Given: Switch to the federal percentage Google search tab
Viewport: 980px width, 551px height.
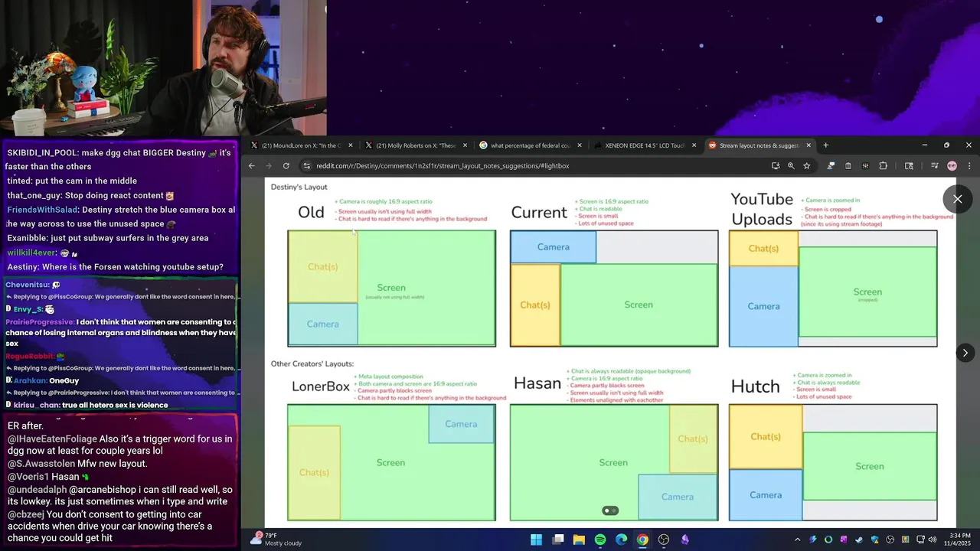Looking at the screenshot, I should click(530, 145).
